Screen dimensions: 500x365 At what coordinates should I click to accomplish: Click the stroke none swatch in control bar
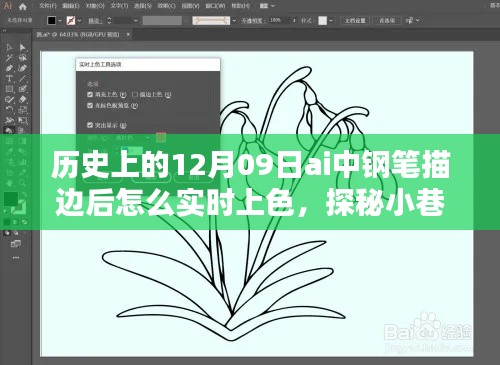tap(71, 21)
